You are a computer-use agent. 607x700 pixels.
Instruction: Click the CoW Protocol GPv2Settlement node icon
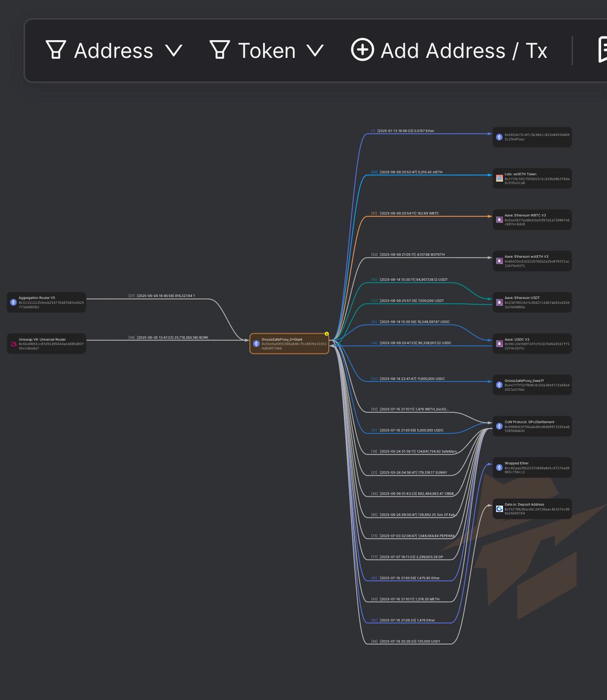499,426
